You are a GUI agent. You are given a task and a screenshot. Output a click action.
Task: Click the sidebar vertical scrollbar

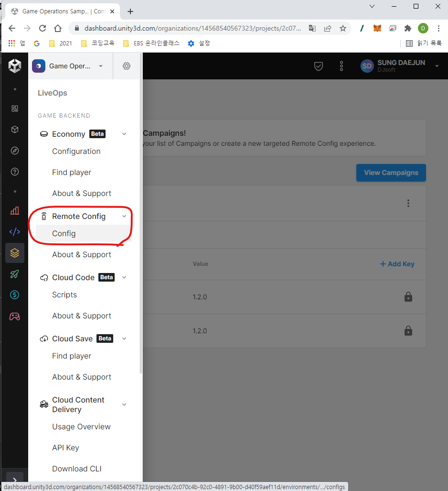141,213
